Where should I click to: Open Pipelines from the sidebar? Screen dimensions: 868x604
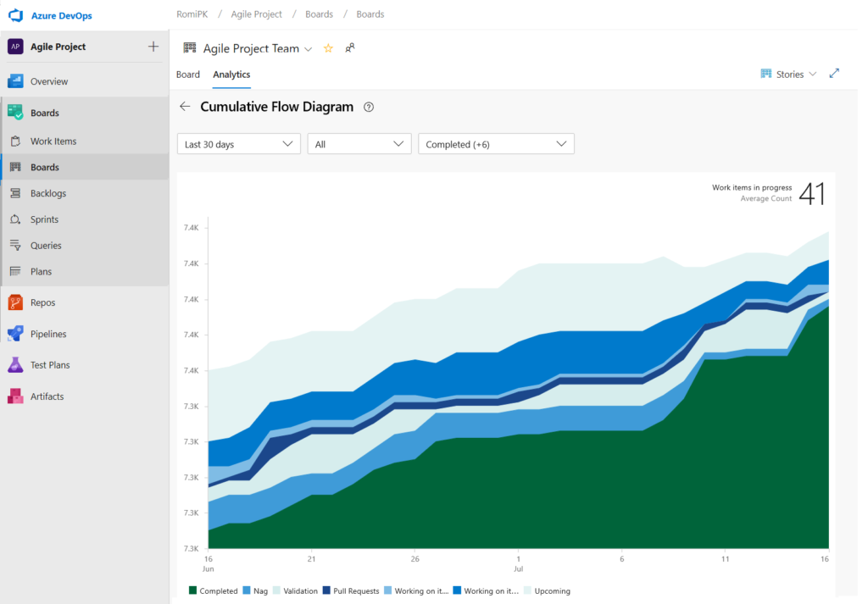53,333
